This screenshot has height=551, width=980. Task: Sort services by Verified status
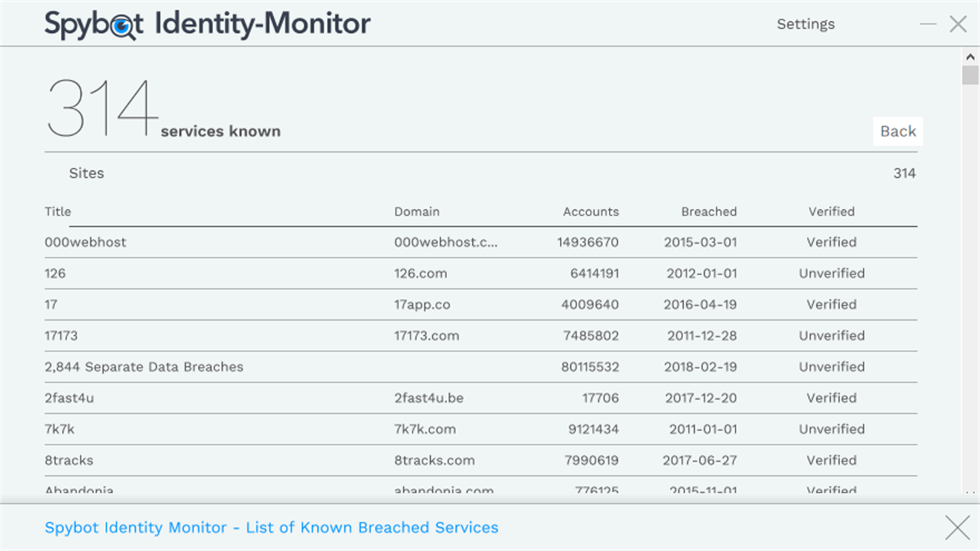[831, 211]
